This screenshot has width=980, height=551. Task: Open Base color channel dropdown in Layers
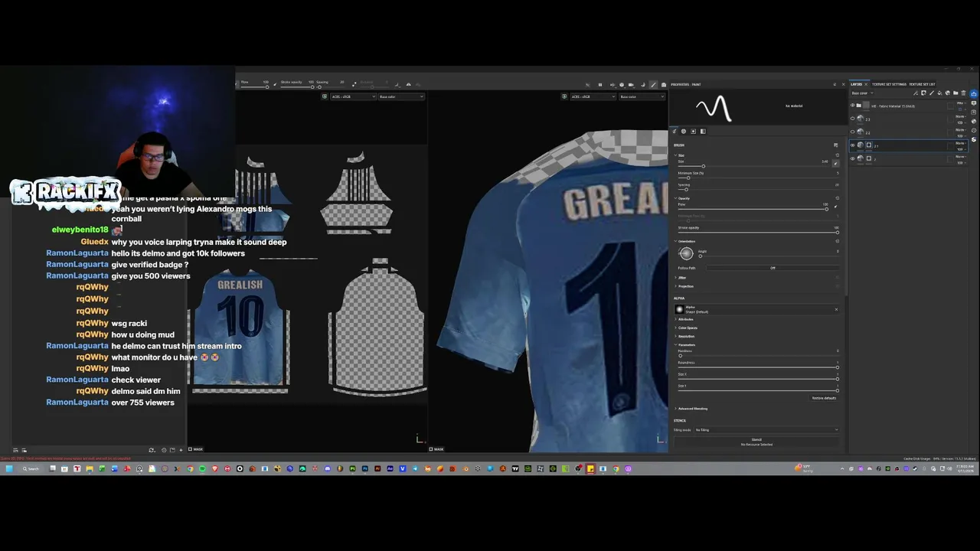pyautogui.click(x=863, y=93)
